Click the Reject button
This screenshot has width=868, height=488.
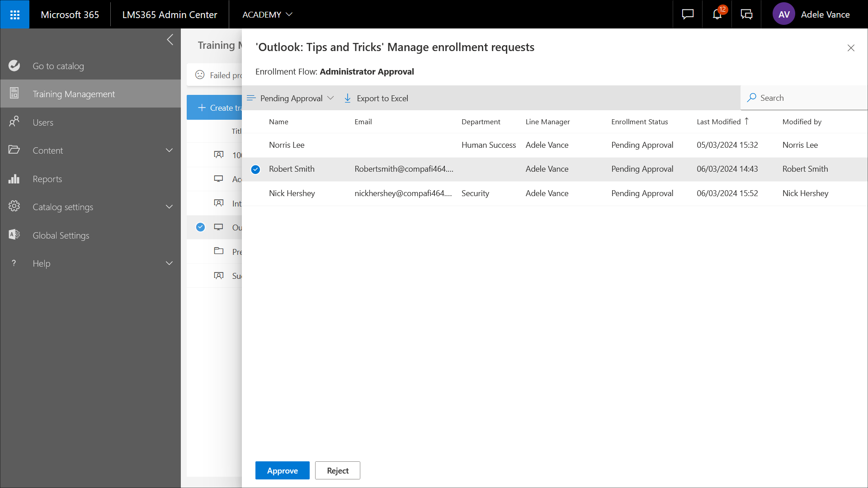(x=337, y=470)
